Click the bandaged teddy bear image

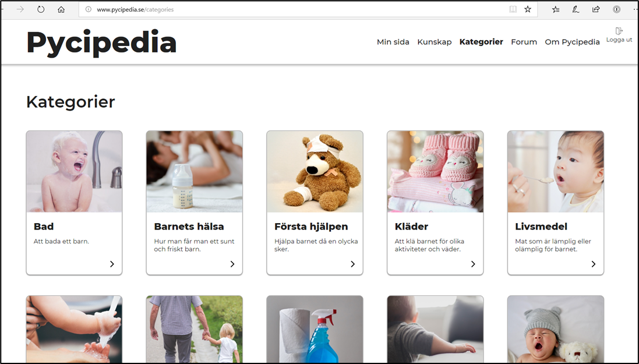coord(315,172)
